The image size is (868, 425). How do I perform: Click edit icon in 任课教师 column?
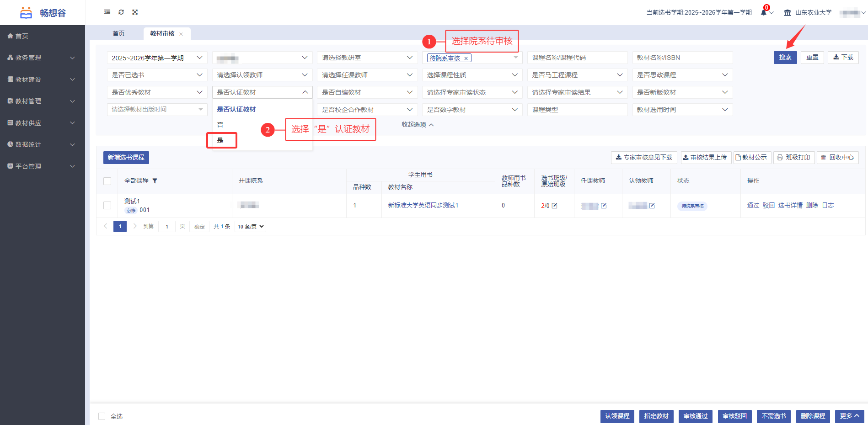(604, 206)
